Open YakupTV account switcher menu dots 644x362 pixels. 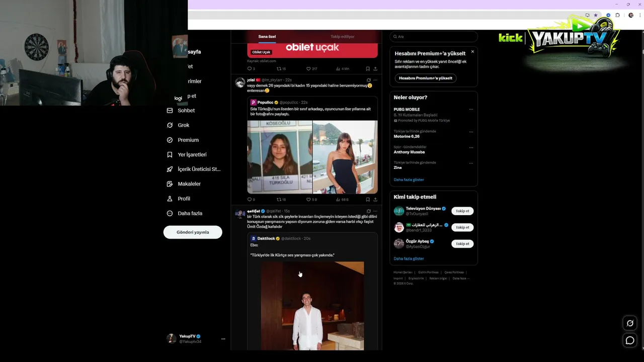click(x=223, y=339)
